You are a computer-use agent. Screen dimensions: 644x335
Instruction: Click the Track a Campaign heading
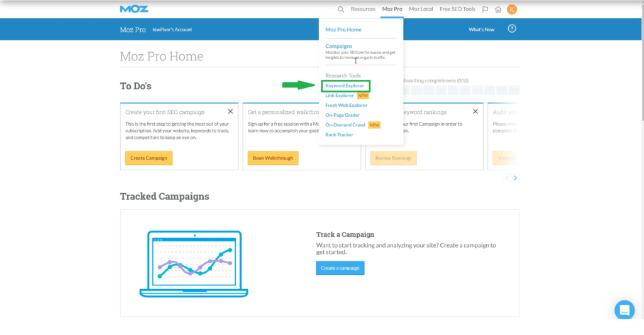[x=345, y=234]
